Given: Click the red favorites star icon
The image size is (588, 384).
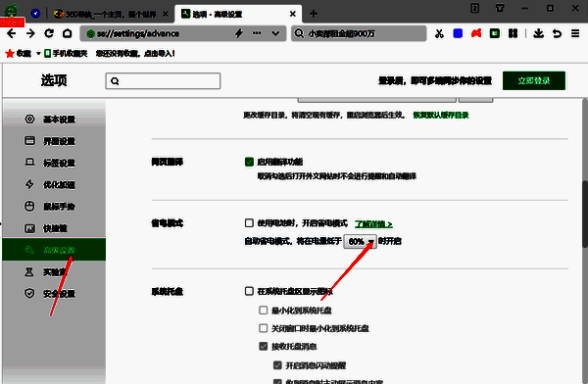Looking at the screenshot, I should click(x=10, y=53).
